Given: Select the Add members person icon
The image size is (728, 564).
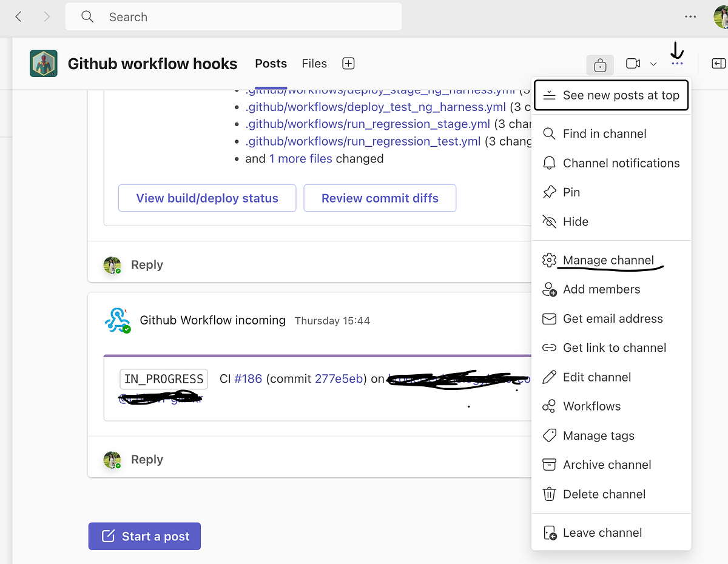Looking at the screenshot, I should pos(549,289).
